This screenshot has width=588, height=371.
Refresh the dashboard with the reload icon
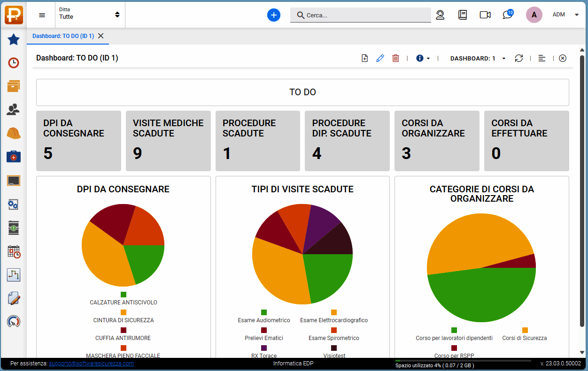click(x=518, y=58)
